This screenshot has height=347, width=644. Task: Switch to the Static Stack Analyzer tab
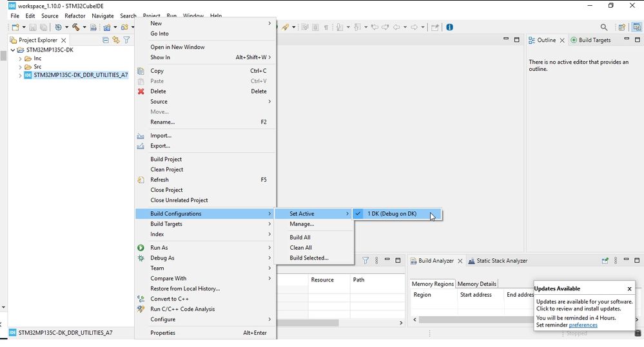tap(498, 261)
